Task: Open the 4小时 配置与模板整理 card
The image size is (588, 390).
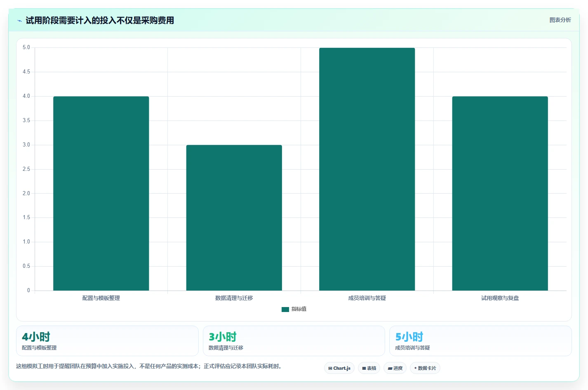Action: (x=107, y=341)
